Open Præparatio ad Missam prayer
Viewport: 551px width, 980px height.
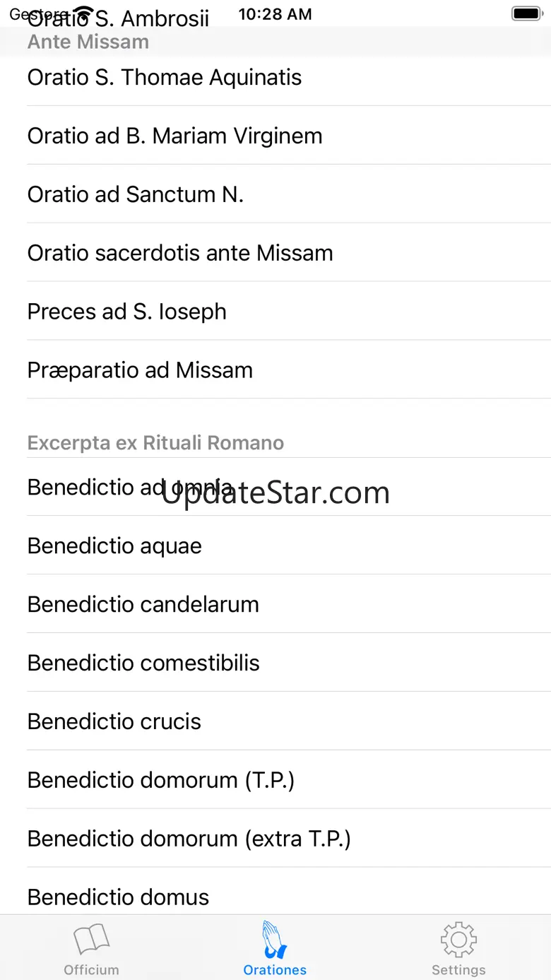[140, 370]
